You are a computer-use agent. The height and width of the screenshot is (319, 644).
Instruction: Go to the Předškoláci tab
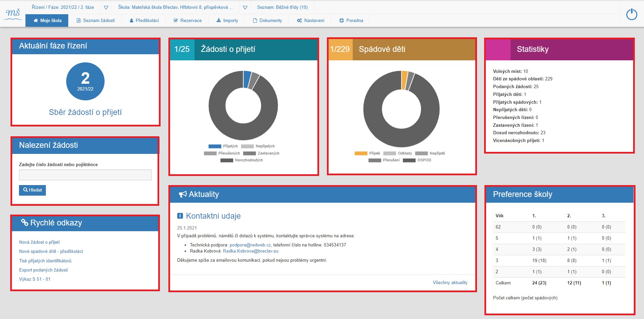tap(144, 20)
